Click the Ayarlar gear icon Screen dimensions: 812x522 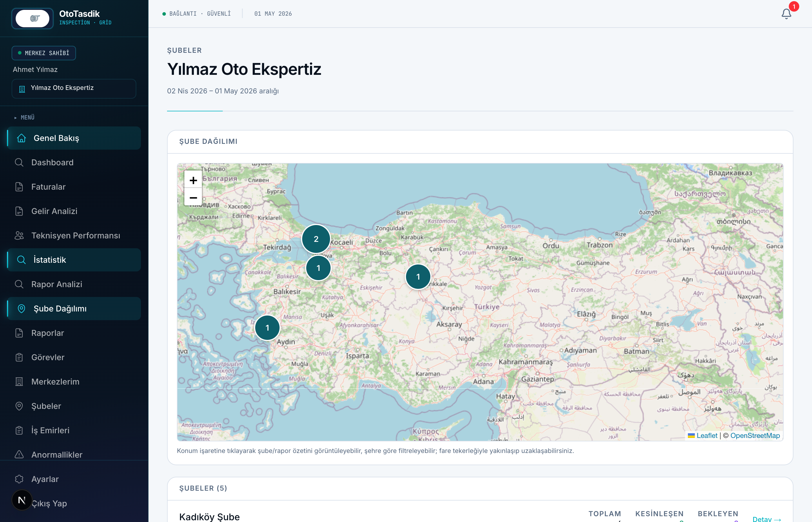[x=19, y=479]
